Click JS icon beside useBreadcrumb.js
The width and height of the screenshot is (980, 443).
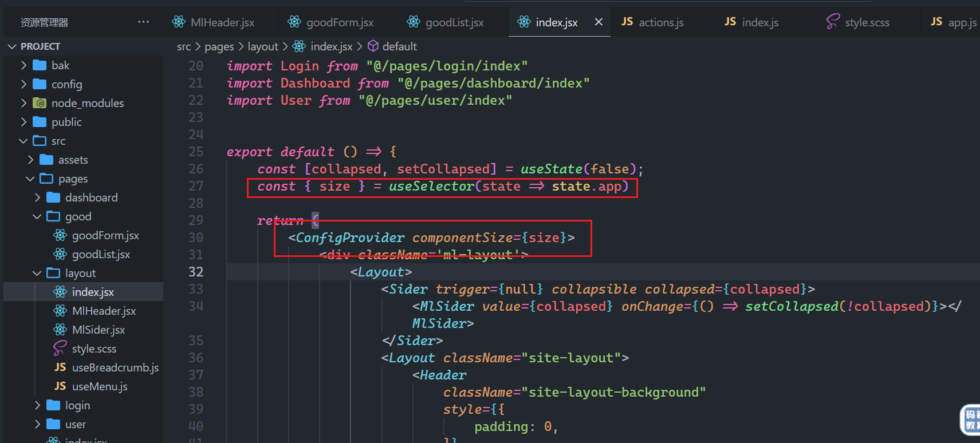60,367
